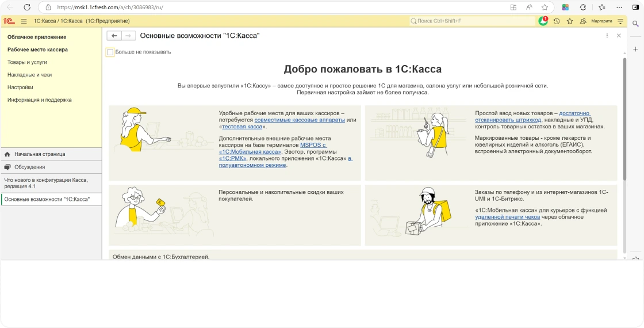Click Маргарита user name
The width and height of the screenshot is (644, 328).
(x=601, y=21)
